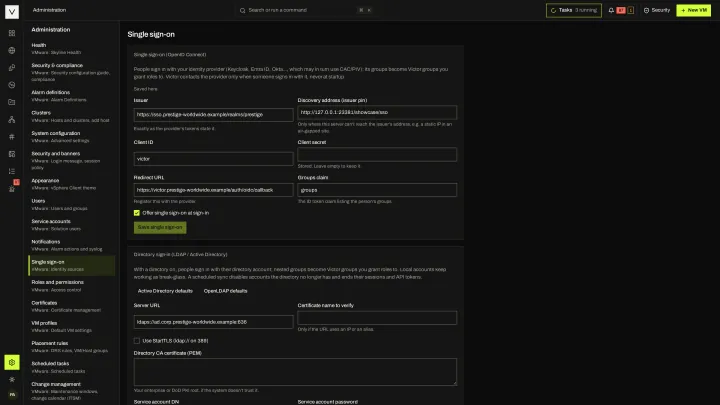This screenshot has width=720, height=405.
Task: Focus the search or run command box
Action: pos(307,10)
